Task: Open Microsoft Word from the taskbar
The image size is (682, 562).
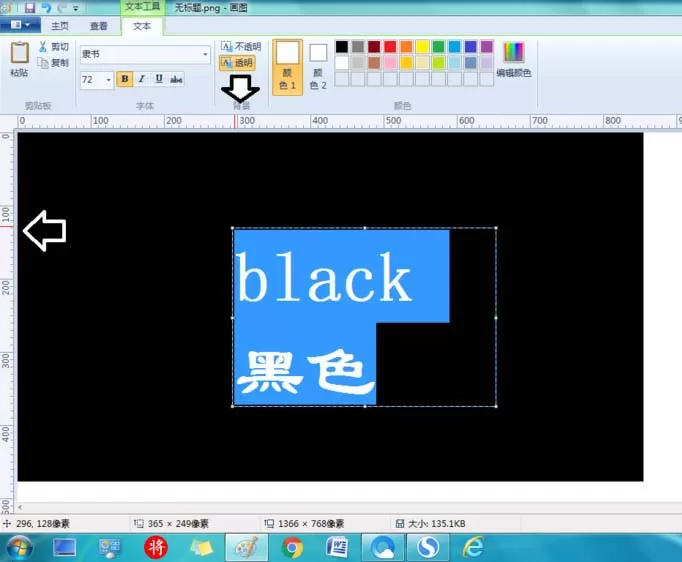Action: 337,547
